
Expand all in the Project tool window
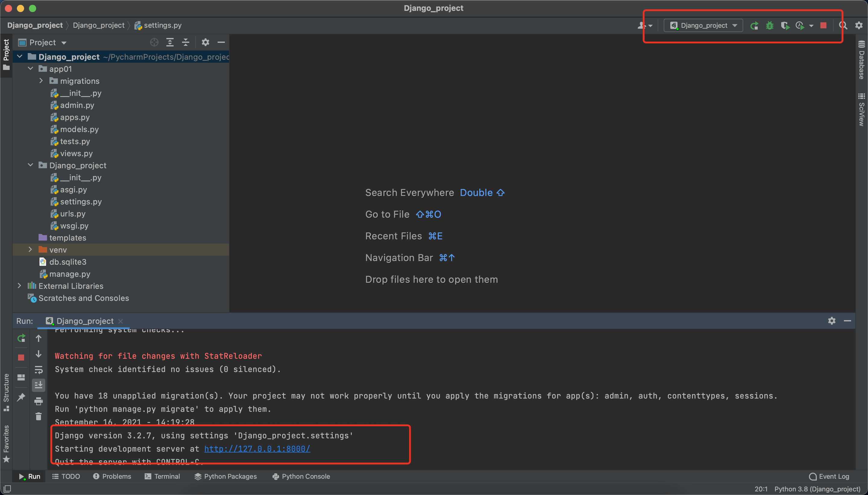click(x=170, y=42)
